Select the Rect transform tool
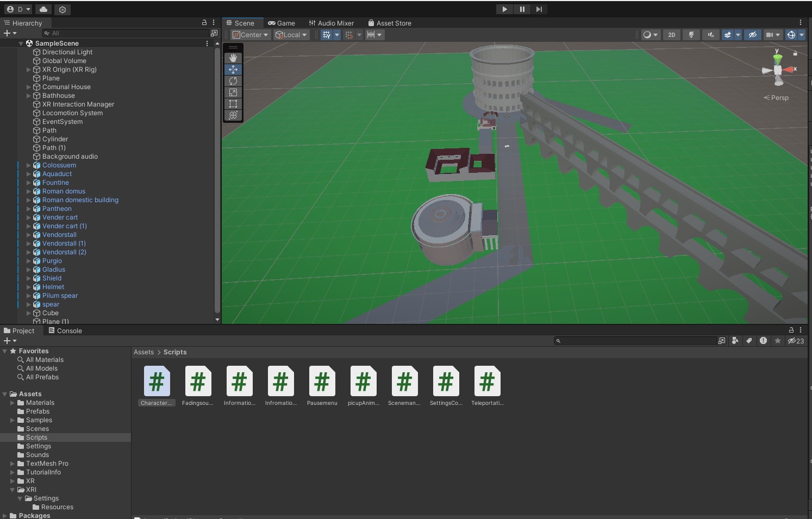 (x=233, y=104)
